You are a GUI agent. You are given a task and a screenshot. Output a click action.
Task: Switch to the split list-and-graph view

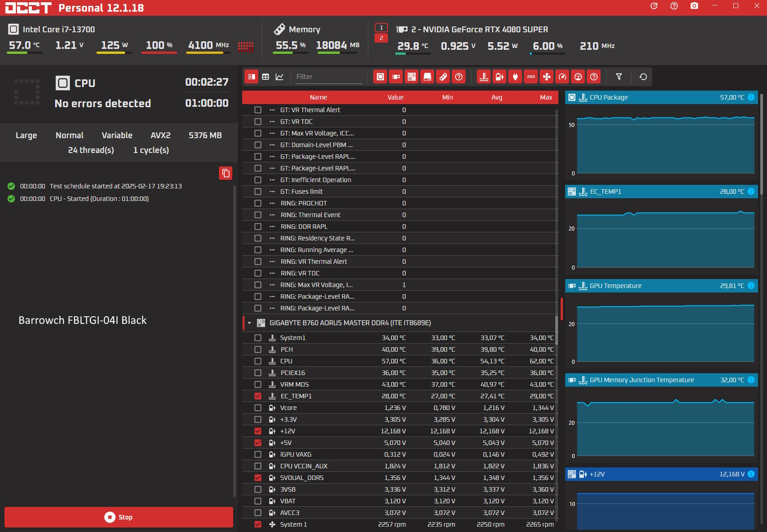point(252,77)
